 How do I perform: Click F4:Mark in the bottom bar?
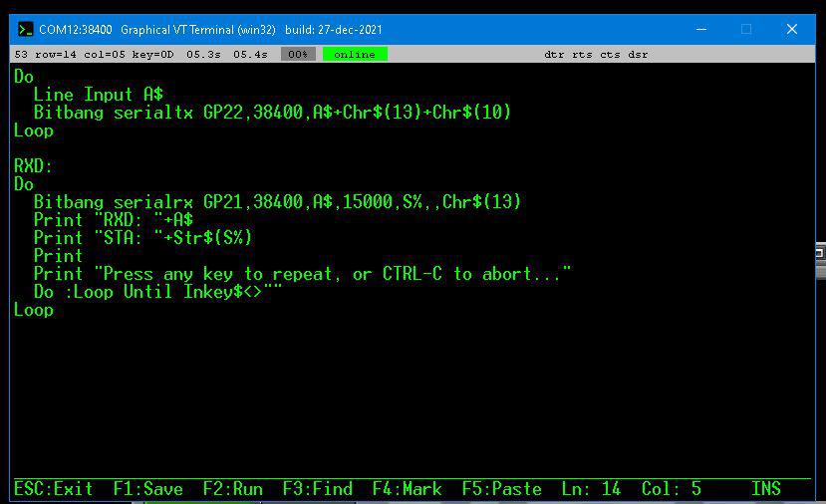tap(407, 489)
